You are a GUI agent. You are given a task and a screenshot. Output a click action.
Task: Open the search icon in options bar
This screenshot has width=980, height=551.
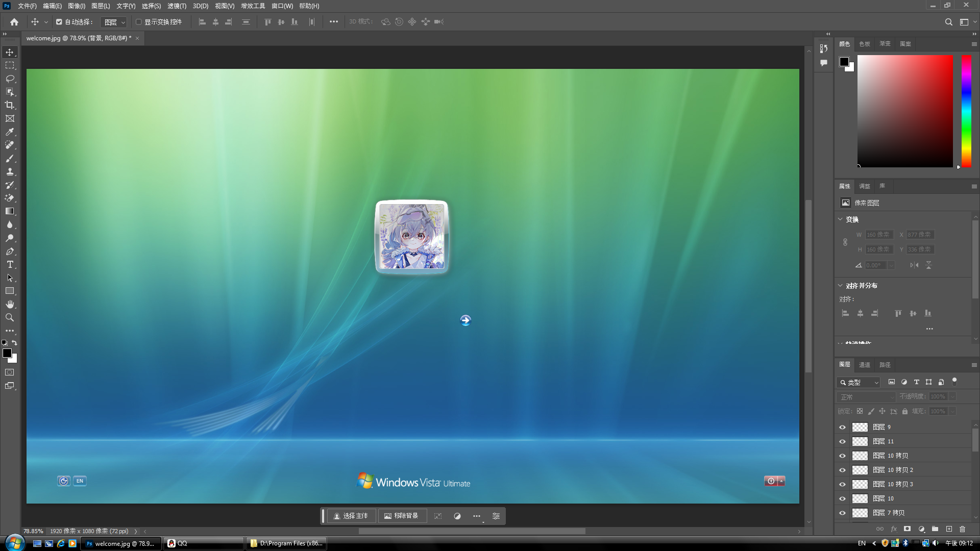(x=948, y=22)
